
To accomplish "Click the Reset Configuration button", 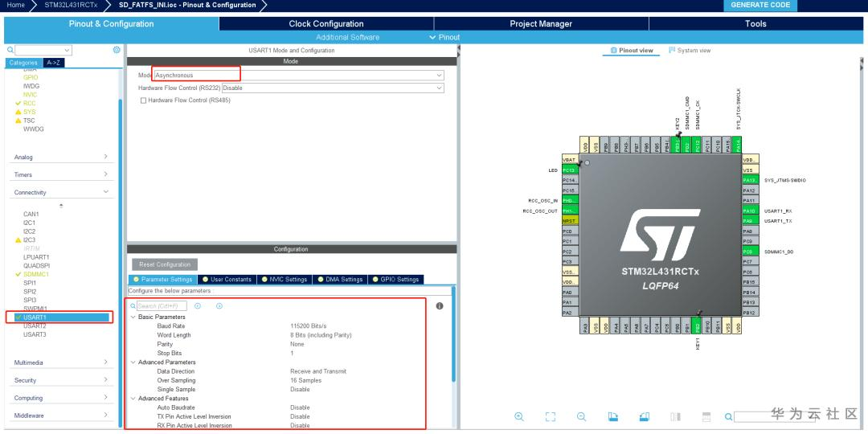I will pyautogui.click(x=165, y=264).
